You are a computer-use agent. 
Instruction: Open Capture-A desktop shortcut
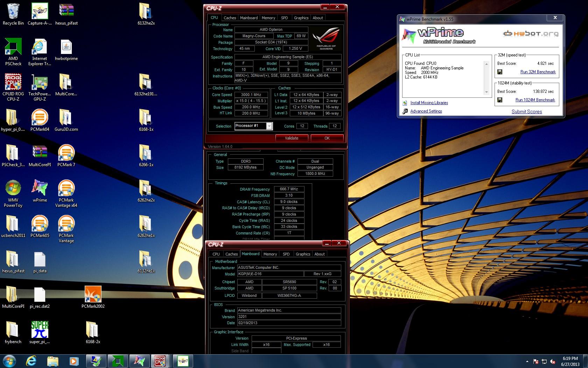pos(40,14)
